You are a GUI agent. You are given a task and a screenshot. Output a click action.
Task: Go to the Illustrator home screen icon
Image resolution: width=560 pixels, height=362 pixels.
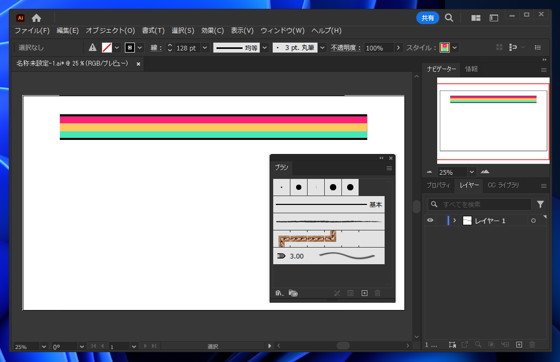(36, 18)
